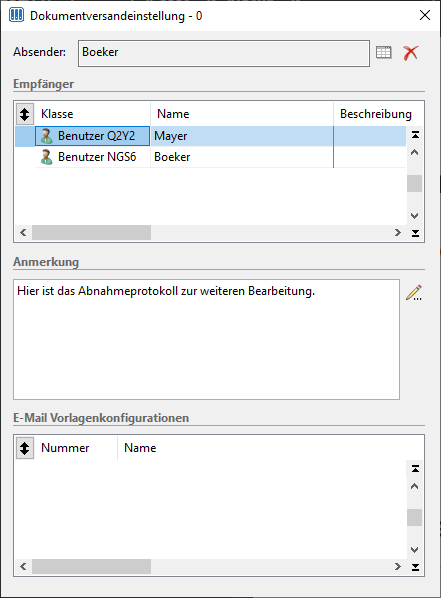Jump to last row in email templates list

point(415,567)
